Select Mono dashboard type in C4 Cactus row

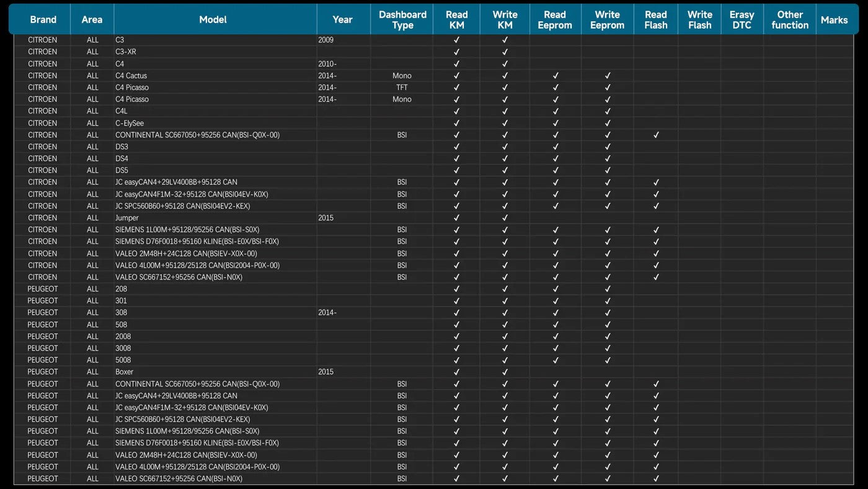402,76
